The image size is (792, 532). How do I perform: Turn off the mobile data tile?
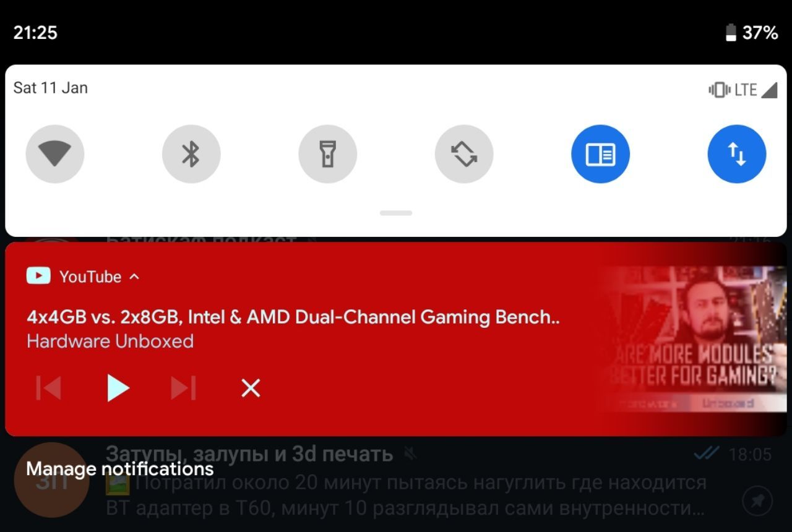tap(737, 154)
